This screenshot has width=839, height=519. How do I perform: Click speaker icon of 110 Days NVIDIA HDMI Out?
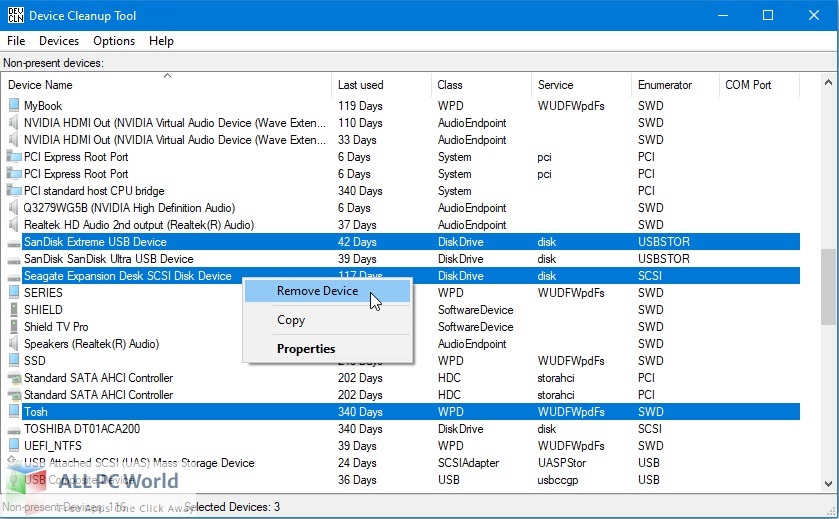pos(14,123)
